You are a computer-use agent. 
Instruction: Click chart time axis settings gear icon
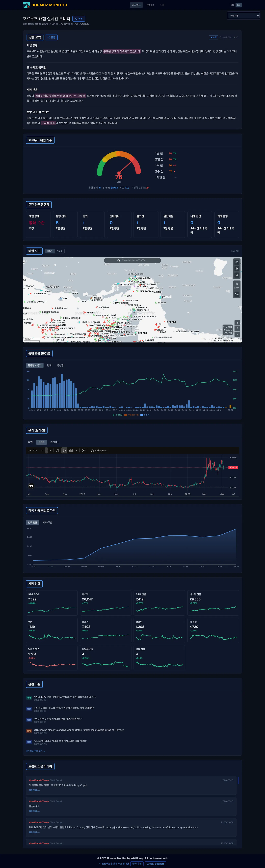(x=234, y=494)
